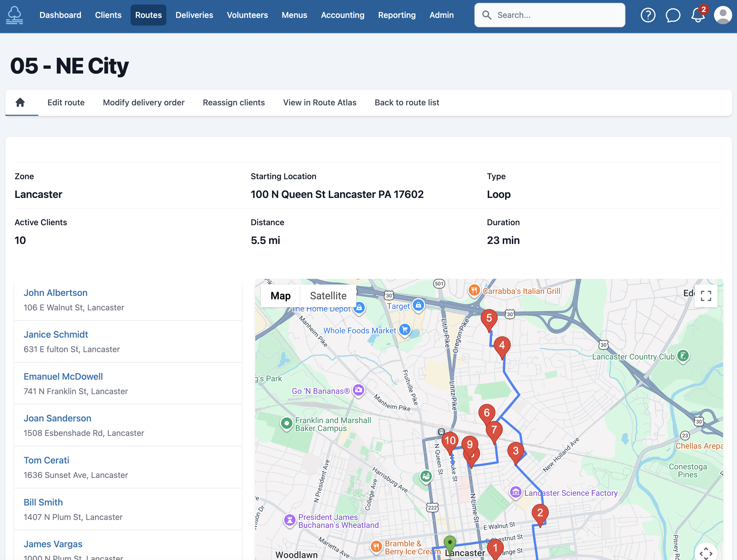737x560 pixels.
Task: Click the Whole Foods Market cart icon
Action: (405, 330)
